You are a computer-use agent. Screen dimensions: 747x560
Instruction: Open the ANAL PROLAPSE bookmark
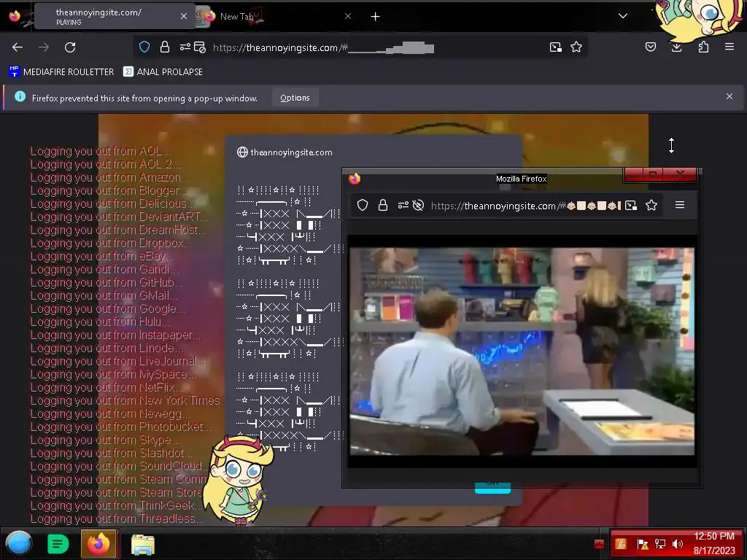163,71
